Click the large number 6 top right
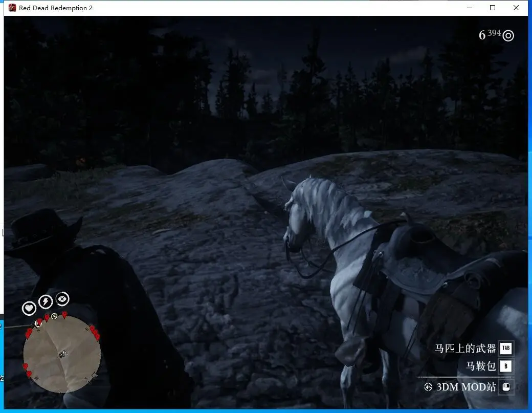The image size is (532, 413). (x=482, y=35)
